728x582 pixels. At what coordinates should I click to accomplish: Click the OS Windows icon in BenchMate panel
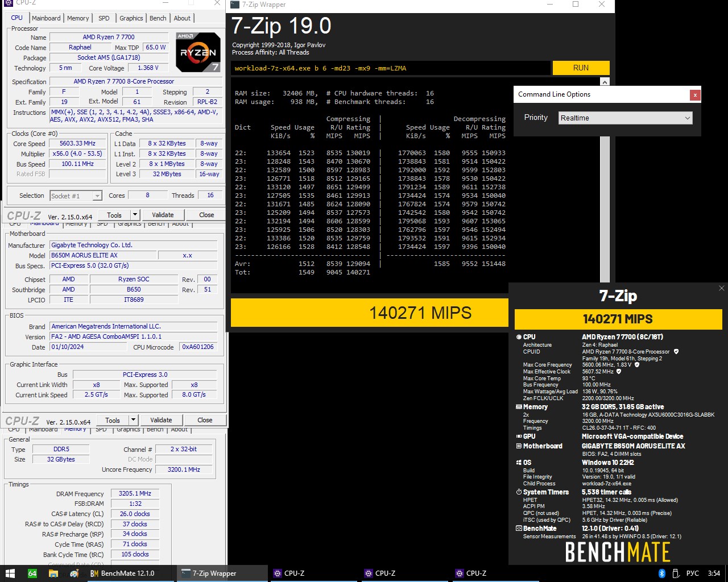tap(519, 463)
